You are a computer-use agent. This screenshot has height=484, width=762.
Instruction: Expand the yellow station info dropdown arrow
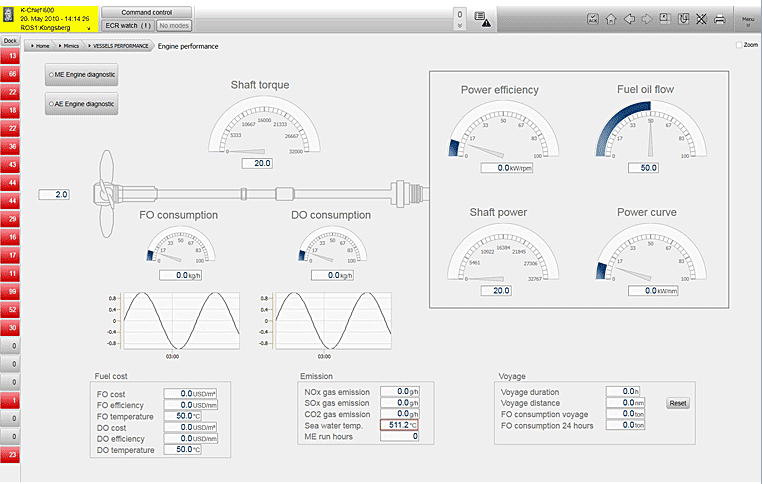click(x=89, y=29)
